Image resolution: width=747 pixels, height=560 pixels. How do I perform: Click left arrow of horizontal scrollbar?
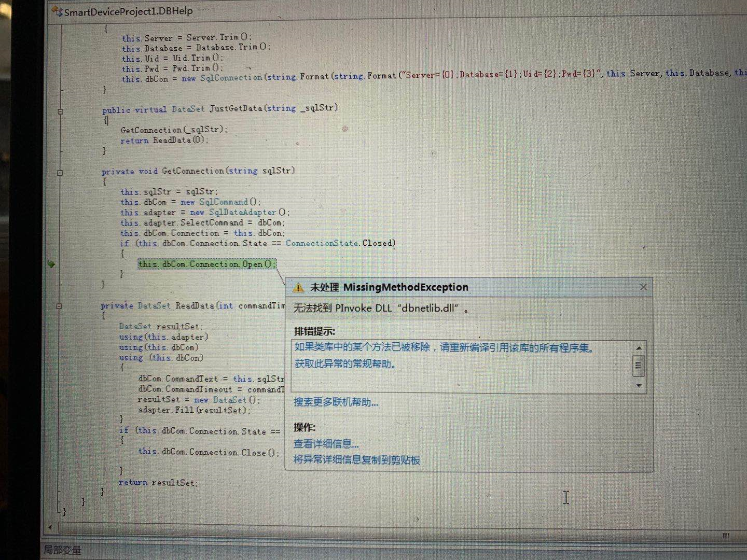pyautogui.click(x=50, y=527)
